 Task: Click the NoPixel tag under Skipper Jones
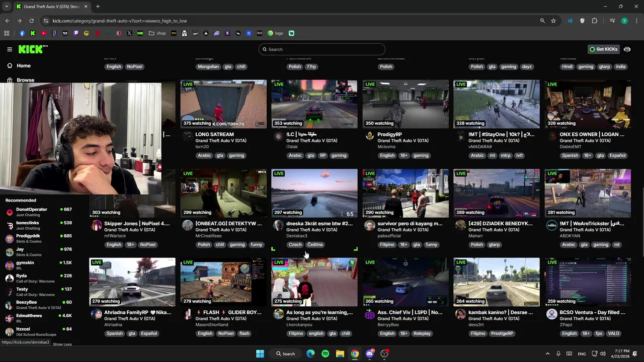point(147,244)
